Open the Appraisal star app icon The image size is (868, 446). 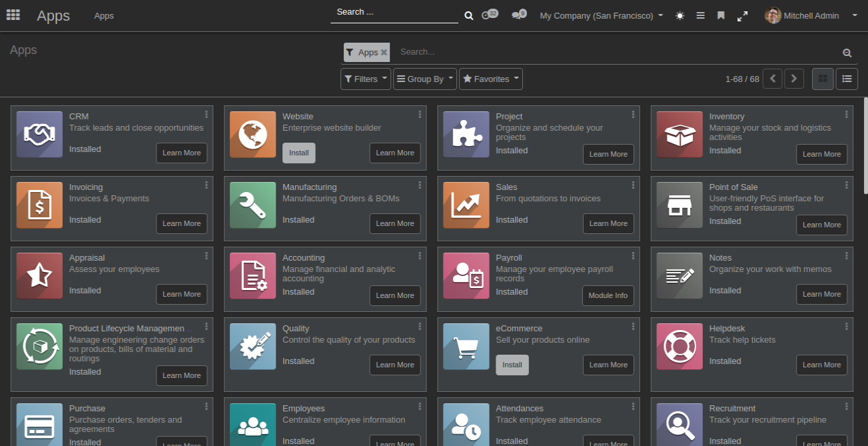point(39,276)
